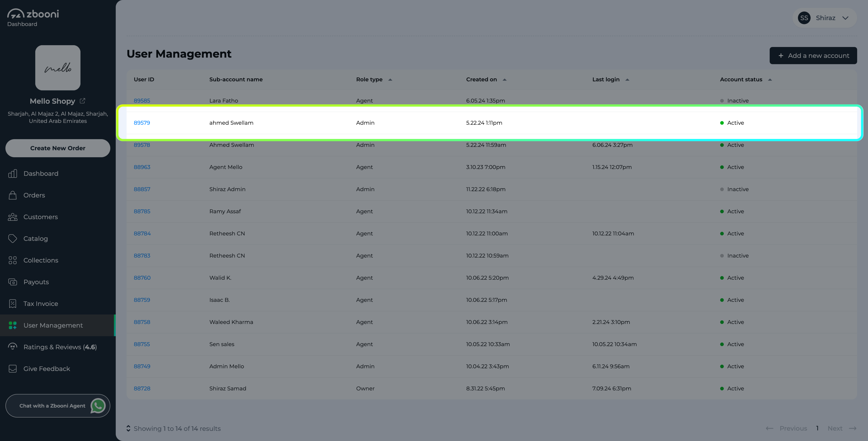Click Inactive status of Shiraz Admin
This screenshot has width=868, height=441.
point(735,189)
